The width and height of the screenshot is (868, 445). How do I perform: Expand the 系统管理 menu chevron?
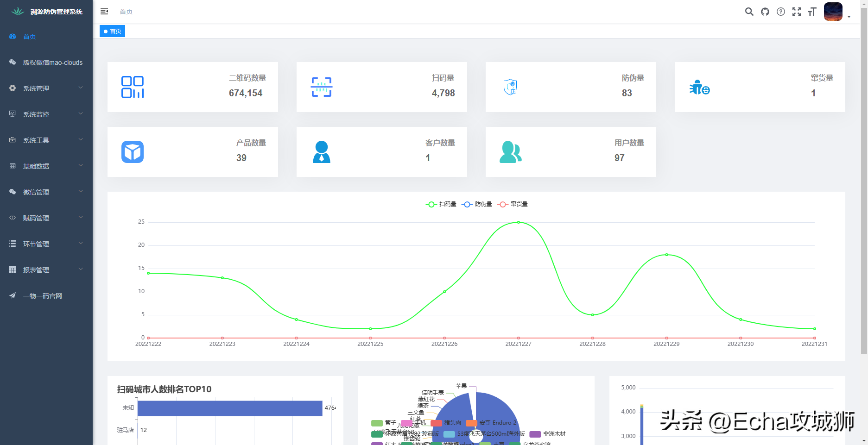click(x=81, y=88)
